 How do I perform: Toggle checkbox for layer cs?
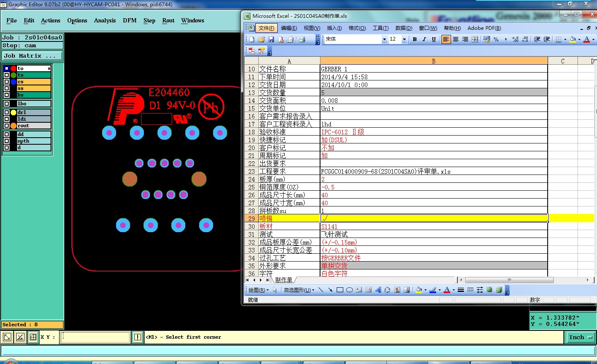pos(7,82)
